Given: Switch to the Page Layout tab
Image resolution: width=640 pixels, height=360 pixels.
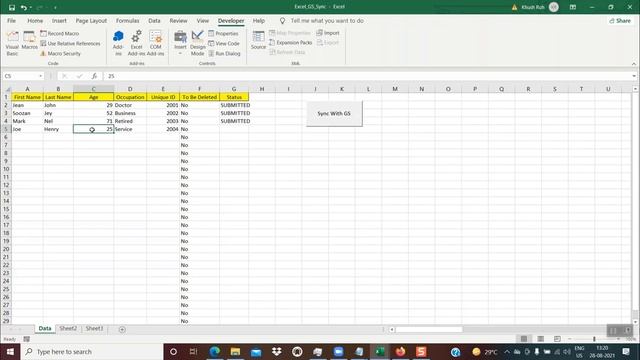Looking at the screenshot, I should pos(91,20).
